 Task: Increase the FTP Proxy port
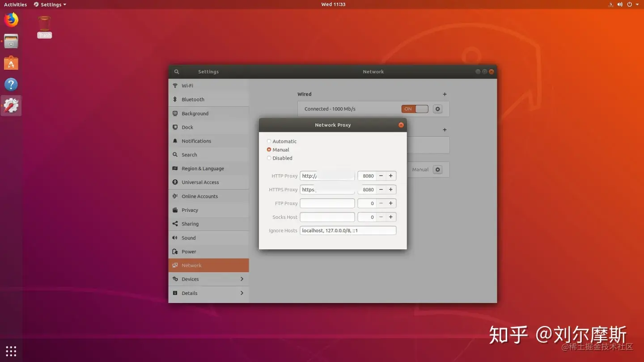click(x=391, y=203)
